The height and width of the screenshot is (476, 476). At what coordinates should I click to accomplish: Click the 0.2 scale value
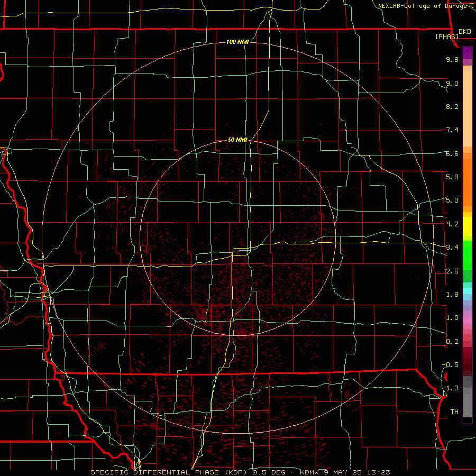(452, 342)
